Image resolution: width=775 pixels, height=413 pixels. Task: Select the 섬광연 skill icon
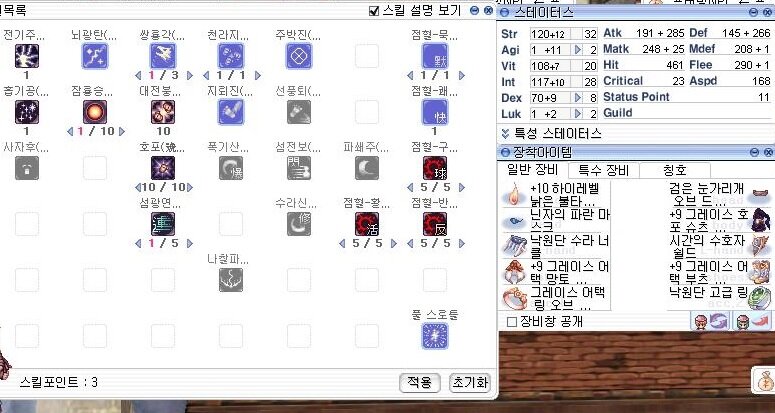click(163, 223)
